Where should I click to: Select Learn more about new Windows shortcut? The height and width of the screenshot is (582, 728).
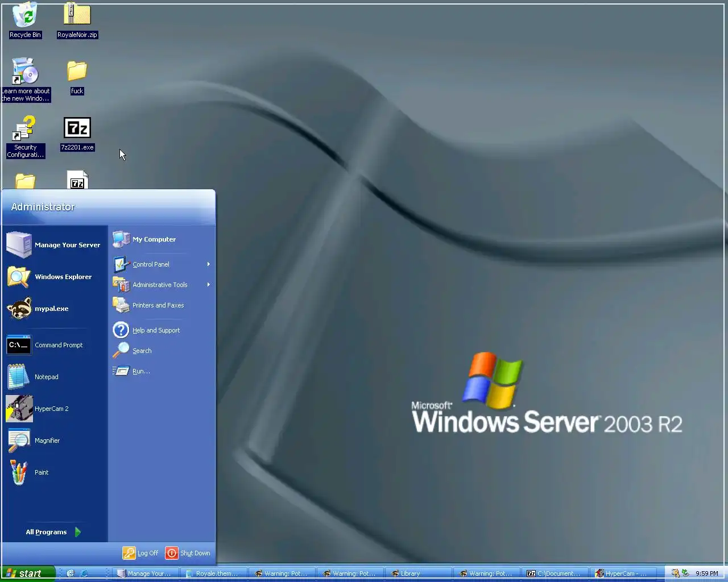(x=25, y=80)
